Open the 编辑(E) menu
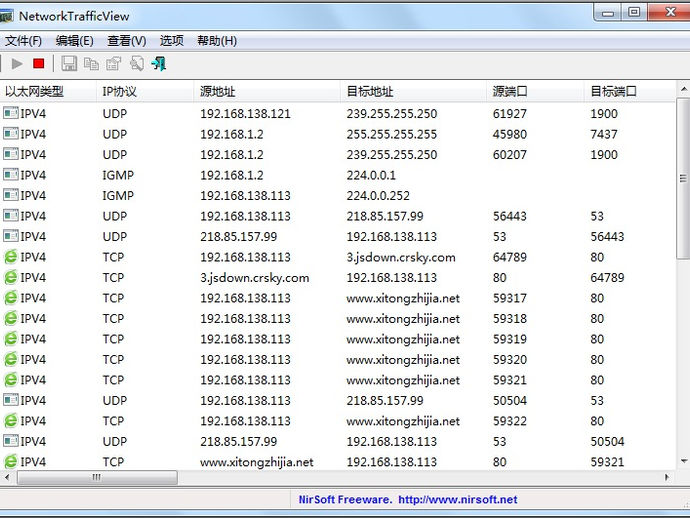 [x=74, y=41]
